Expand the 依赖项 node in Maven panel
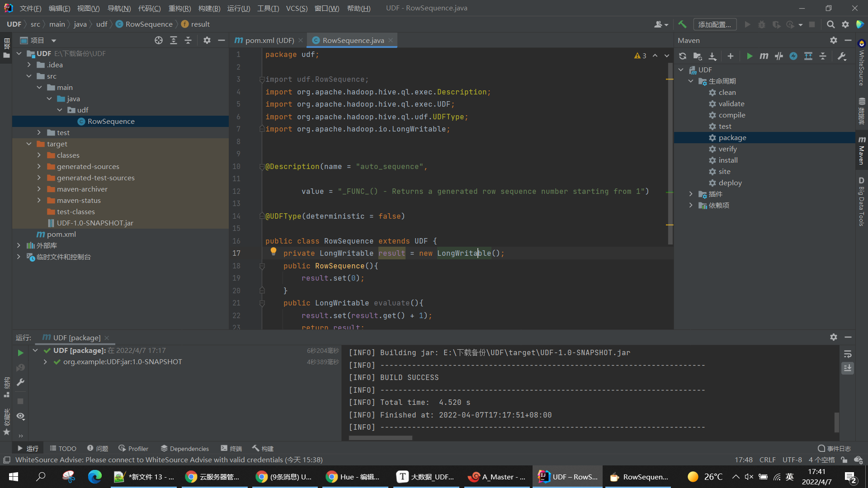Viewport: 868px width, 488px height. 691,205
